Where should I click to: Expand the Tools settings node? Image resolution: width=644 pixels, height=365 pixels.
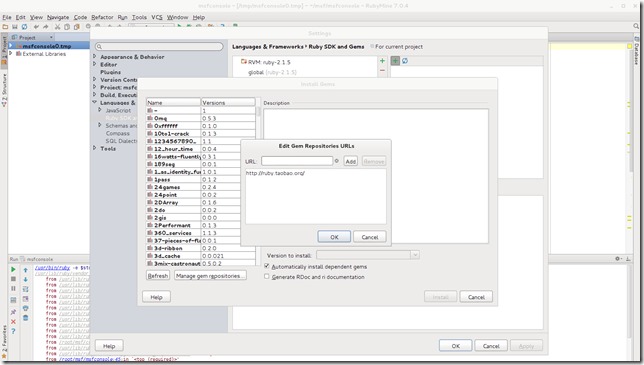pos(95,148)
